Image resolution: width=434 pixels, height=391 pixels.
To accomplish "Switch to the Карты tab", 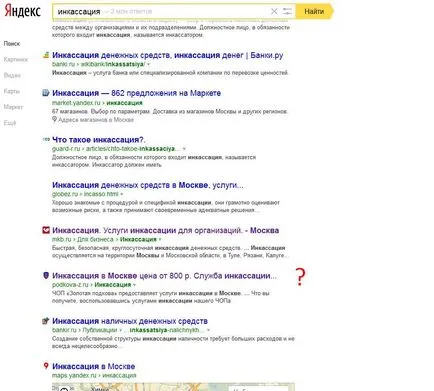I will (12, 91).
